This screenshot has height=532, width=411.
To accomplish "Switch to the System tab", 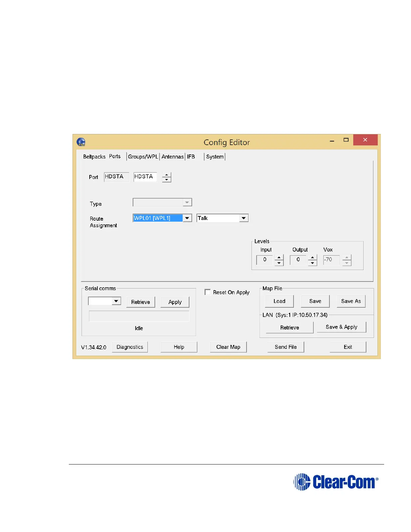I will click(x=215, y=157).
